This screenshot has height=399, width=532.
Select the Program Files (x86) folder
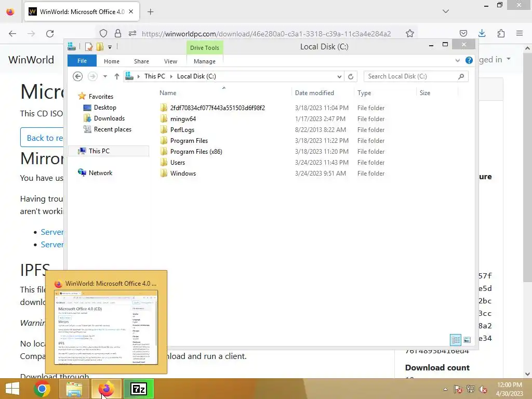click(196, 151)
